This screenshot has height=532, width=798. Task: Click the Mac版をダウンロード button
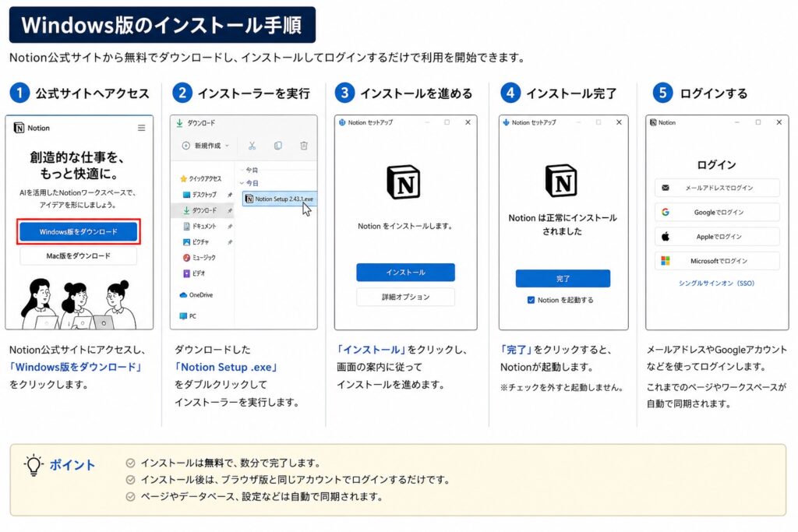(x=79, y=255)
